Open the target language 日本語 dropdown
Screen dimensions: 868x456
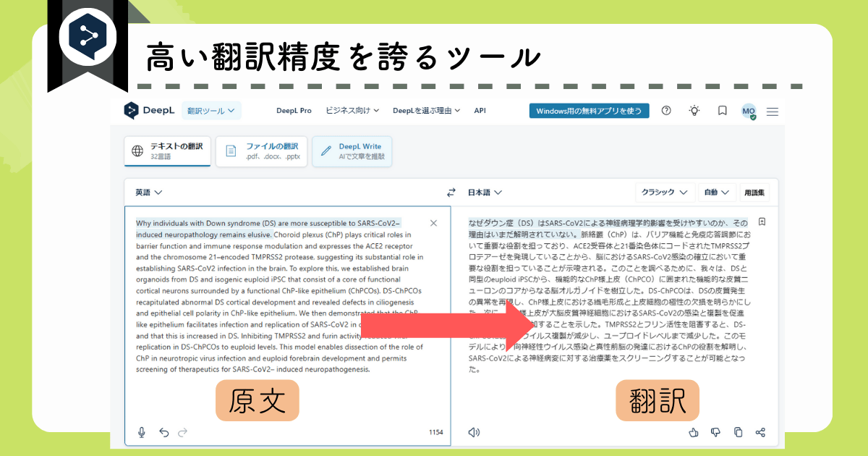click(485, 193)
